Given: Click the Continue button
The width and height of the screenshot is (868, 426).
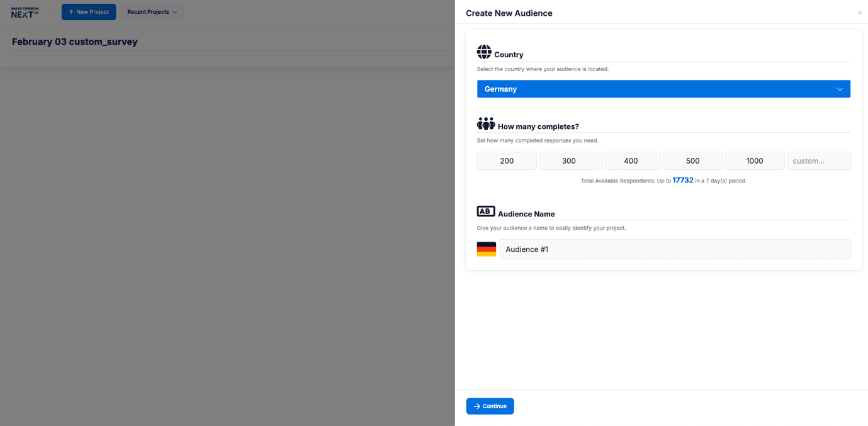Looking at the screenshot, I should coord(490,406).
